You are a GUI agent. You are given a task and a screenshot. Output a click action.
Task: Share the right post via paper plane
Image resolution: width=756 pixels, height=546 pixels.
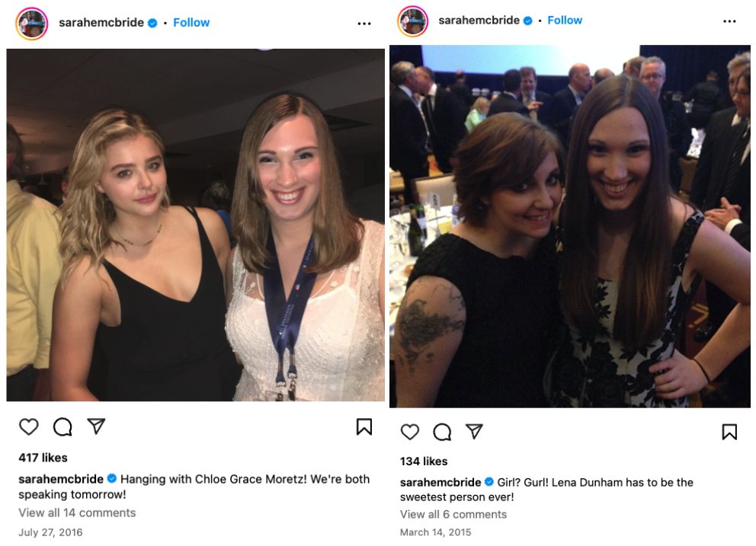(474, 432)
